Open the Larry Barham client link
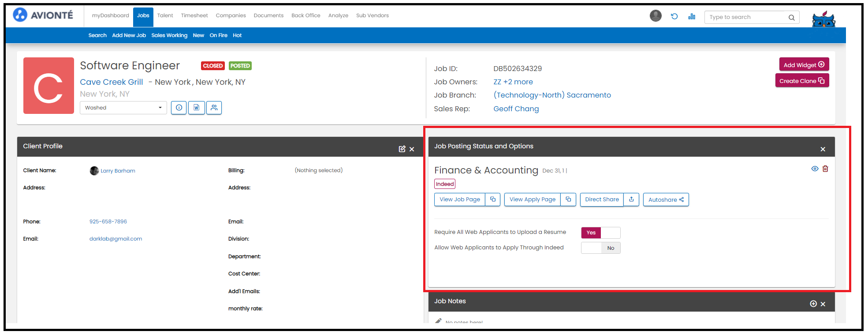 point(118,171)
